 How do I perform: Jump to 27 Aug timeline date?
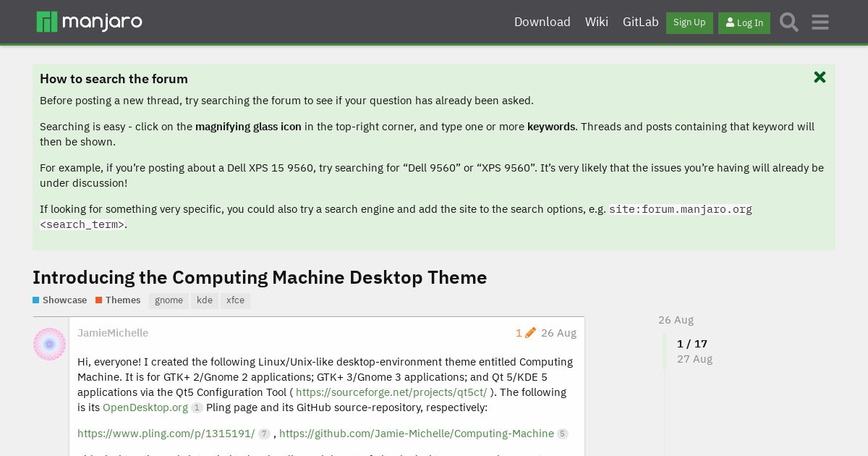[694, 359]
